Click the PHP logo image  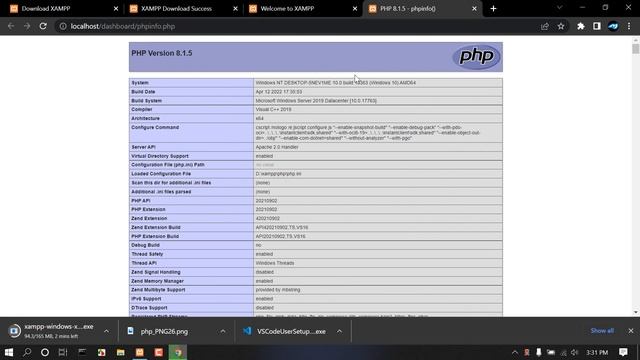coord(476,57)
